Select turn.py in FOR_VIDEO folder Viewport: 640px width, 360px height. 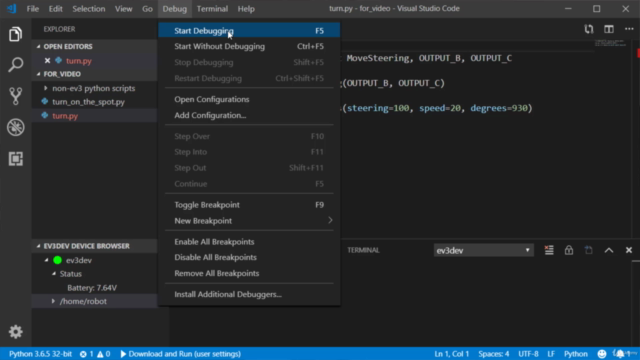coord(95,116)
